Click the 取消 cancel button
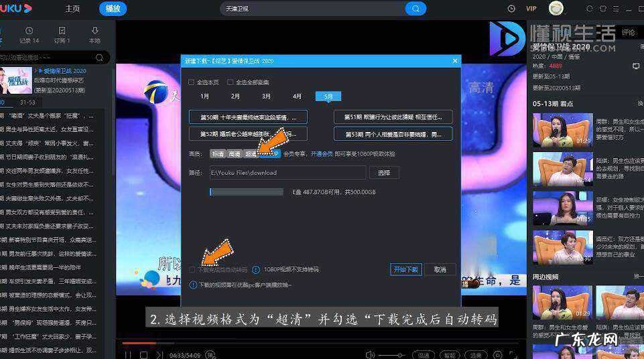 pos(440,269)
